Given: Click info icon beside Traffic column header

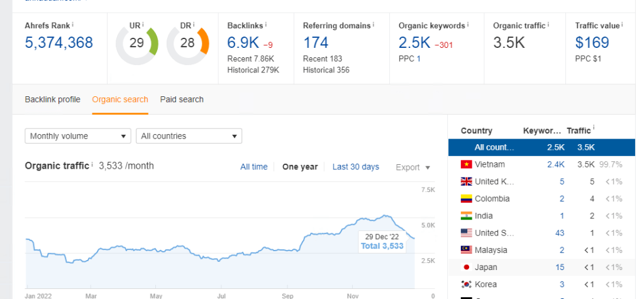Looking at the screenshot, I should coord(594,128).
